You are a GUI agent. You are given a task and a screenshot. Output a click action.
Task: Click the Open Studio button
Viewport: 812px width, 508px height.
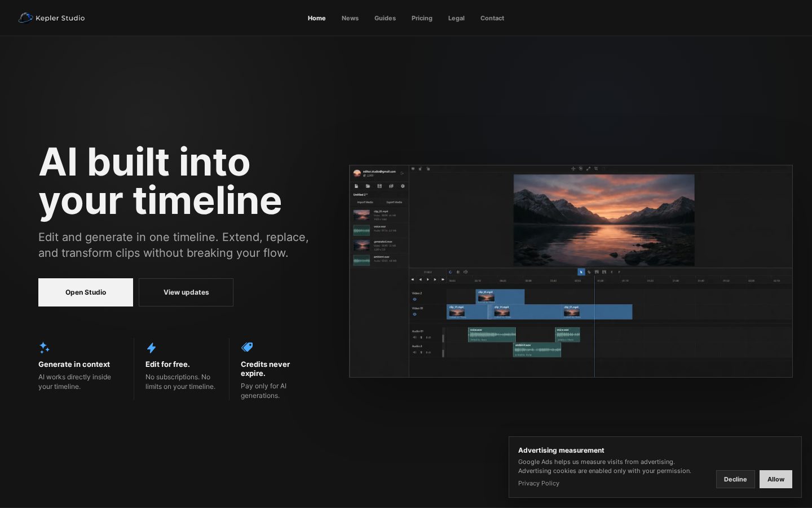pos(86,292)
